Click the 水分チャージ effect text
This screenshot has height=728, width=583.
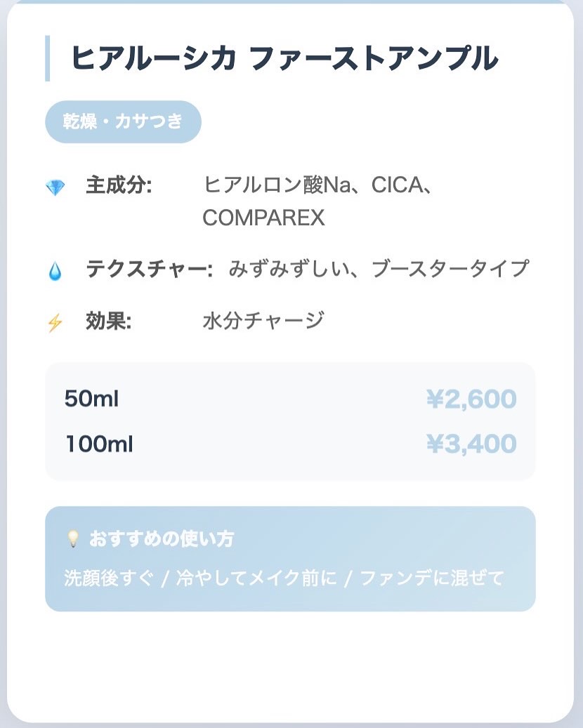(x=263, y=321)
